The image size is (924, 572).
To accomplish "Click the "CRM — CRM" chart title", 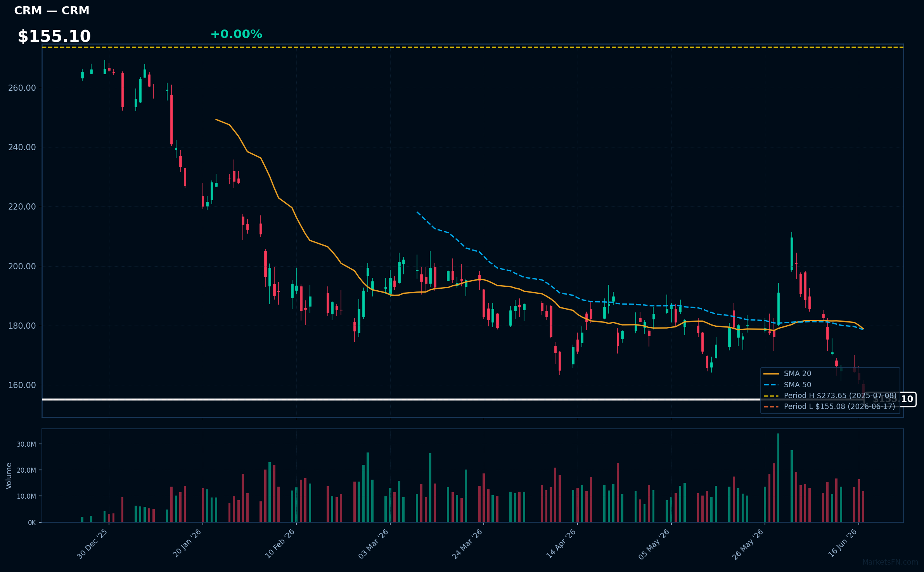I will [x=52, y=10].
